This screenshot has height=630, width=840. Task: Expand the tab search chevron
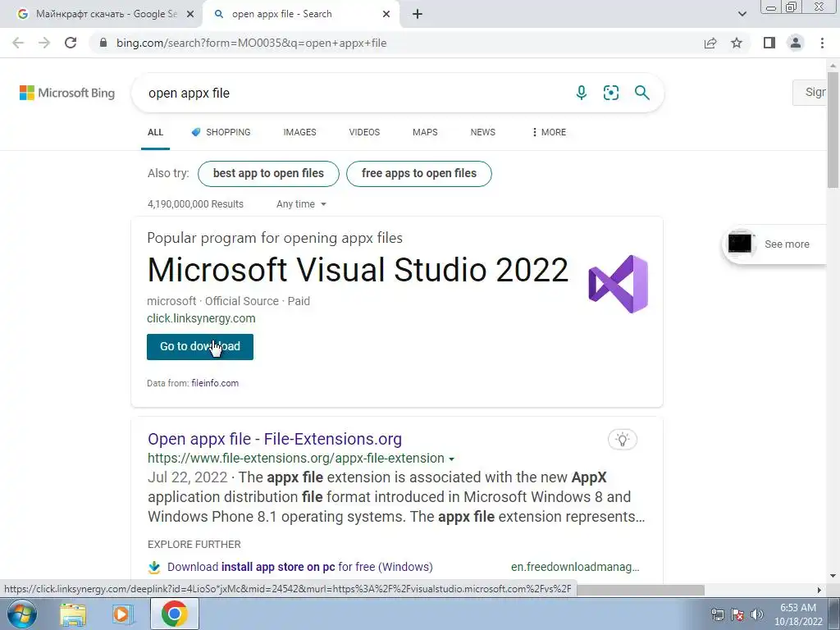pos(742,15)
